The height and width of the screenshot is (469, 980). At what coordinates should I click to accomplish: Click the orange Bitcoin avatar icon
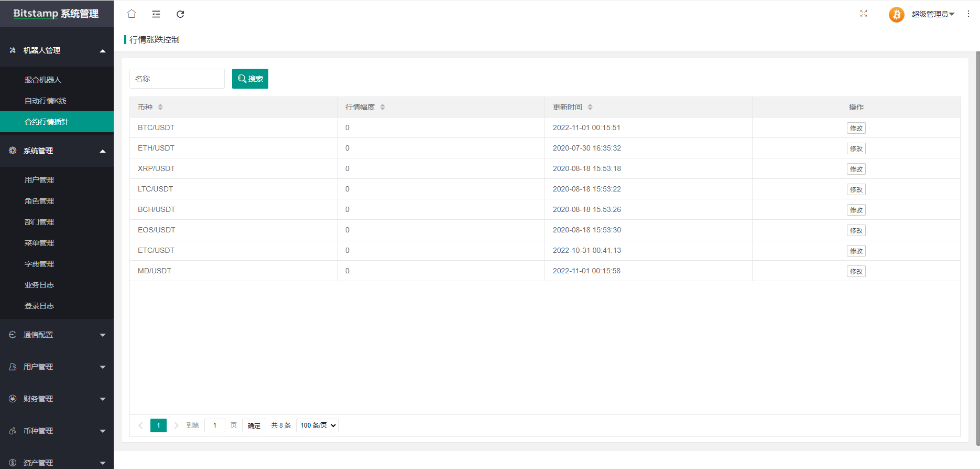896,14
